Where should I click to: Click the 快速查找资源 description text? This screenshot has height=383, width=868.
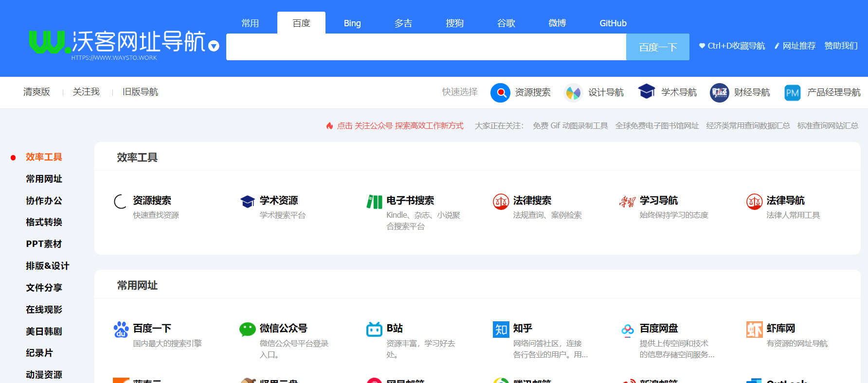click(156, 215)
